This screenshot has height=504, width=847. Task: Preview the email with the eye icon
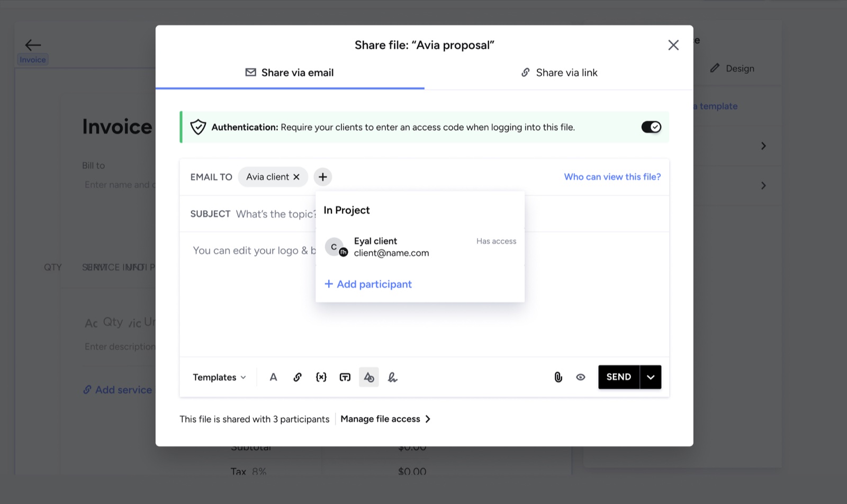pos(581,377)
